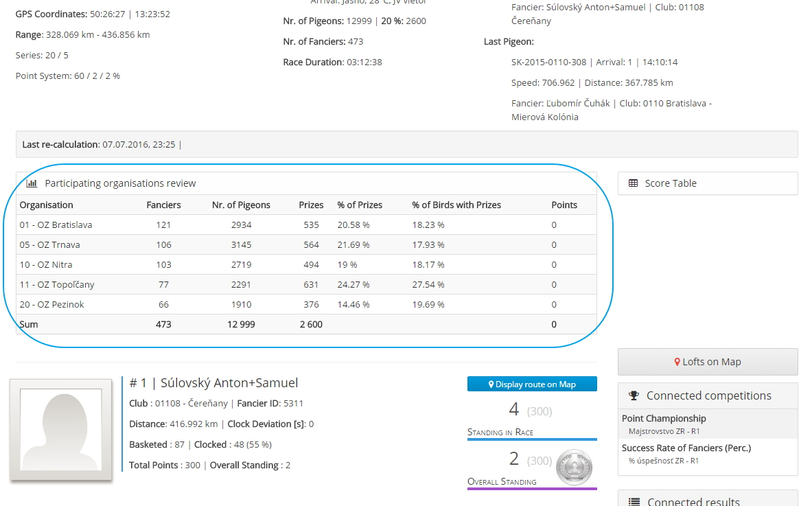812x506 pixels.
Task: Click the list icon beside Connected results
Action: tap(634, 502)
